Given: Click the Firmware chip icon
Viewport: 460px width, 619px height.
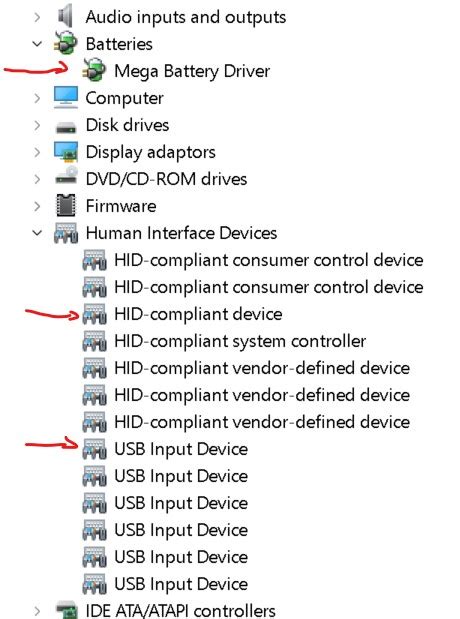Looking at the screenshot, I should click(66, 205).
